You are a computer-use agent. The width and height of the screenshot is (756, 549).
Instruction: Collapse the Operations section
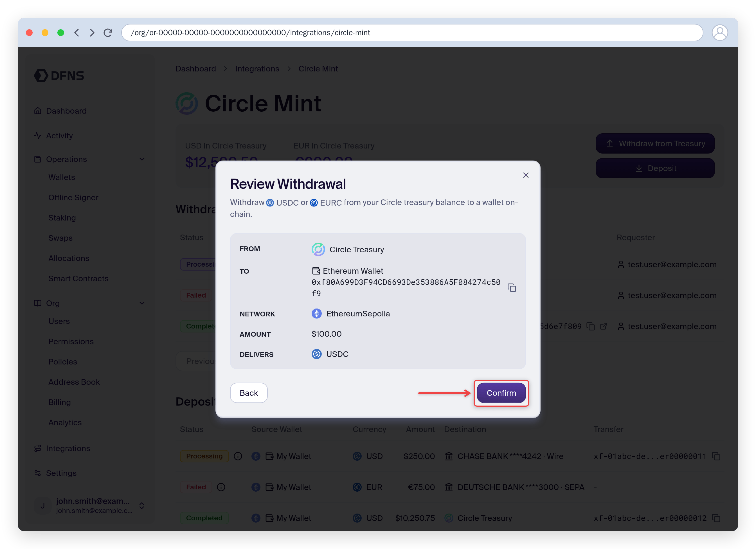click(142, 159)
